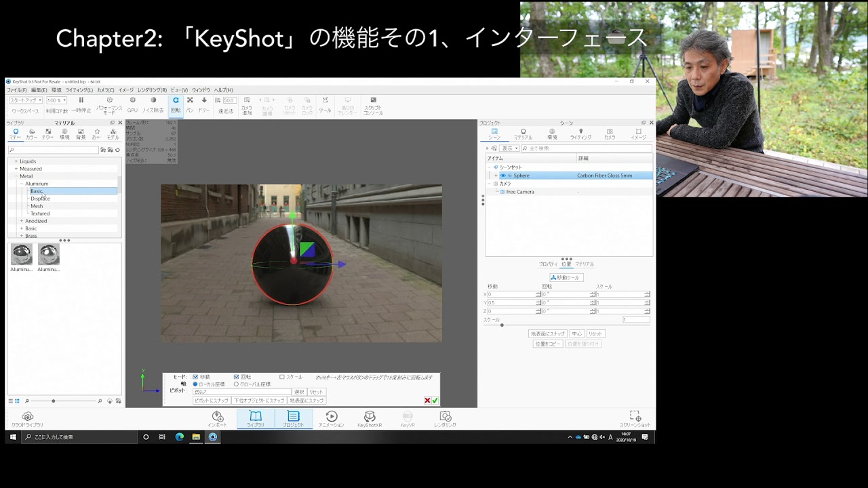Image resolution: width=868 pixels, height=488 pixels.
Task: Toggle the 回転 mode checkbox
Action: pyautogui.click(x=237, y=377)
